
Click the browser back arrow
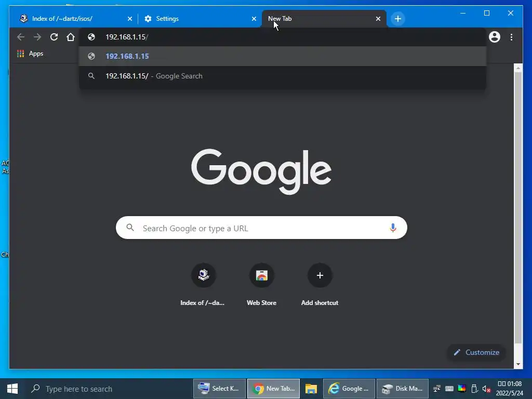(x=21, y=37)
